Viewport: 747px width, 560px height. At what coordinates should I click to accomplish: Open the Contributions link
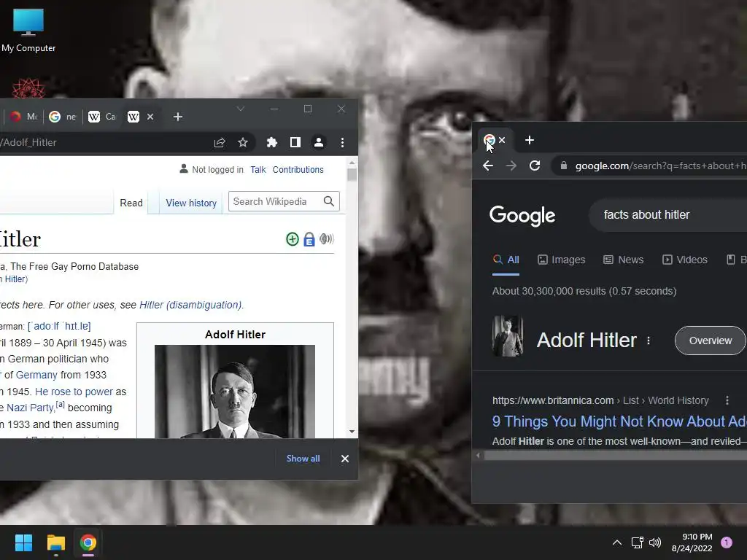coord(298,169)
